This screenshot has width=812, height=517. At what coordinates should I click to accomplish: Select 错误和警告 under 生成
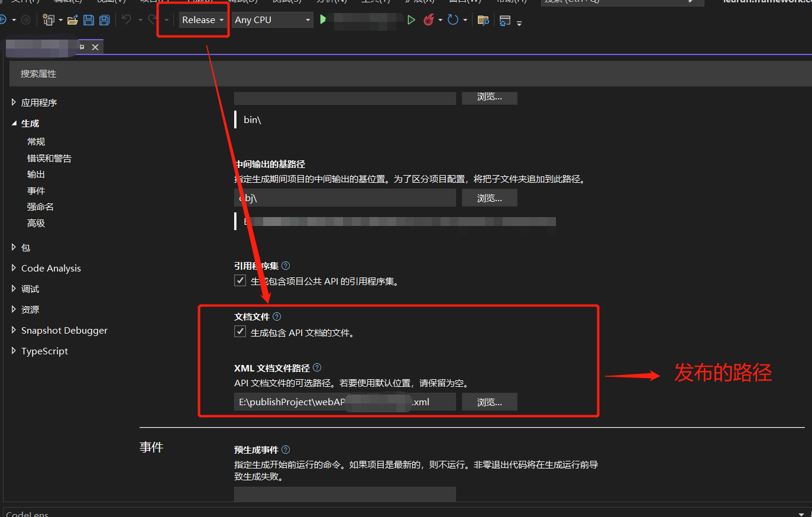(49, 158)
